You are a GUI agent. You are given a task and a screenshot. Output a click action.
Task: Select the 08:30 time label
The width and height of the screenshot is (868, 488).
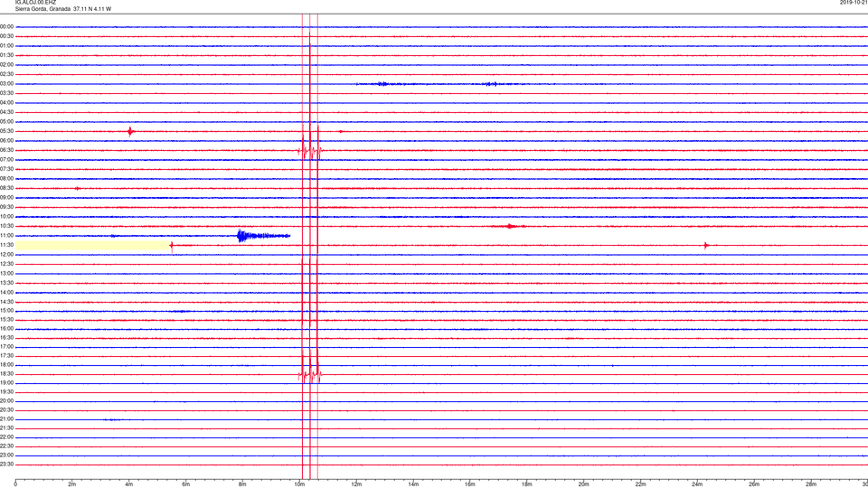pyautogui.click(x=6, y=188)
